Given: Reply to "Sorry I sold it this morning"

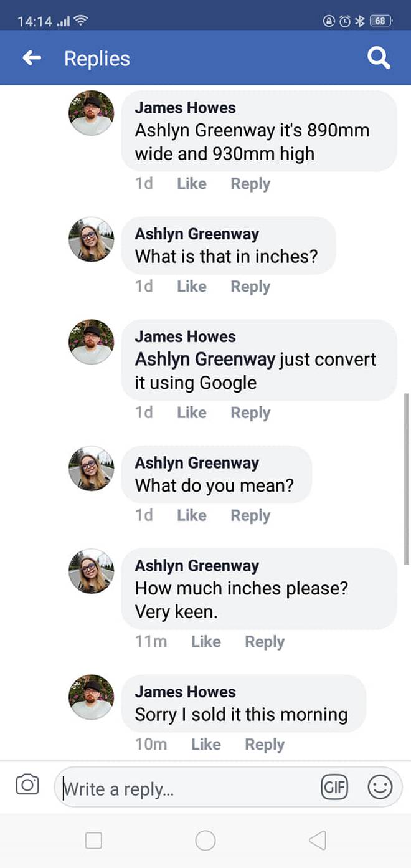Looking at the screenshot, I should click(x=265, y=745).
